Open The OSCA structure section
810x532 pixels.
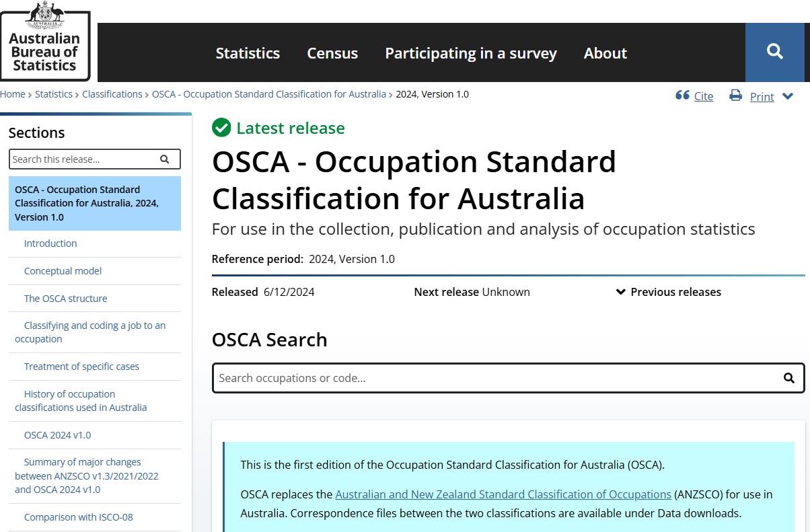[65, 299]
